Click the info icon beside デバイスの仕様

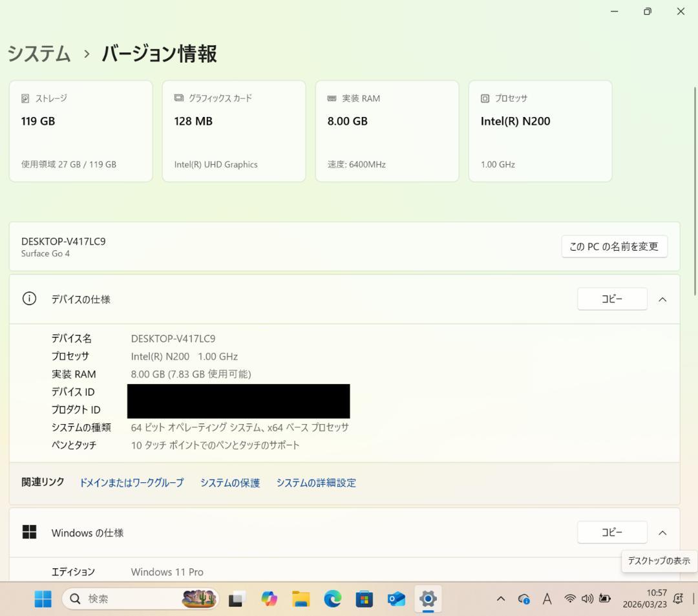[29, 299]
